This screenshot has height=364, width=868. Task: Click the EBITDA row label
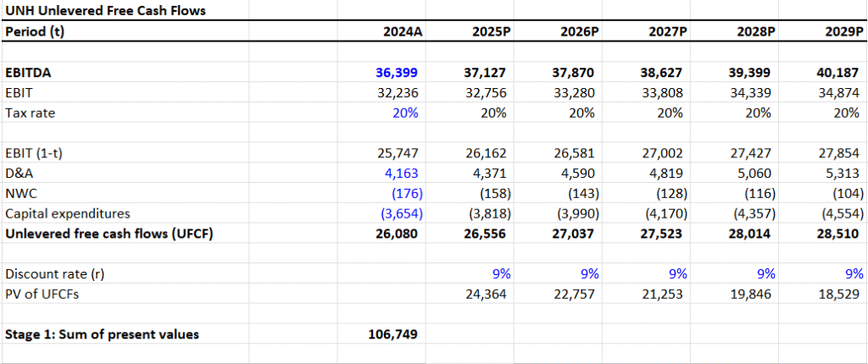[26, 73]
